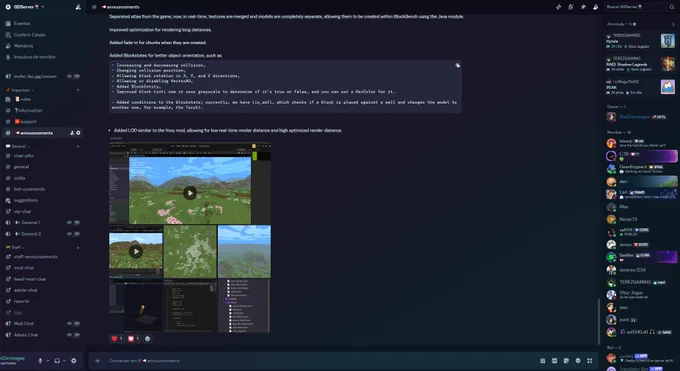Open the sticker picker

point(566,361)
